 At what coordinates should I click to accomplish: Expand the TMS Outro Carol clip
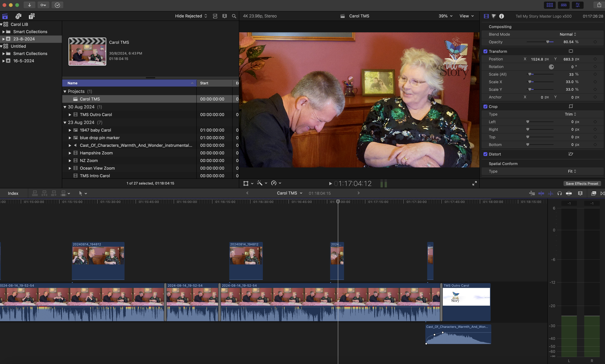pos(70,115)
